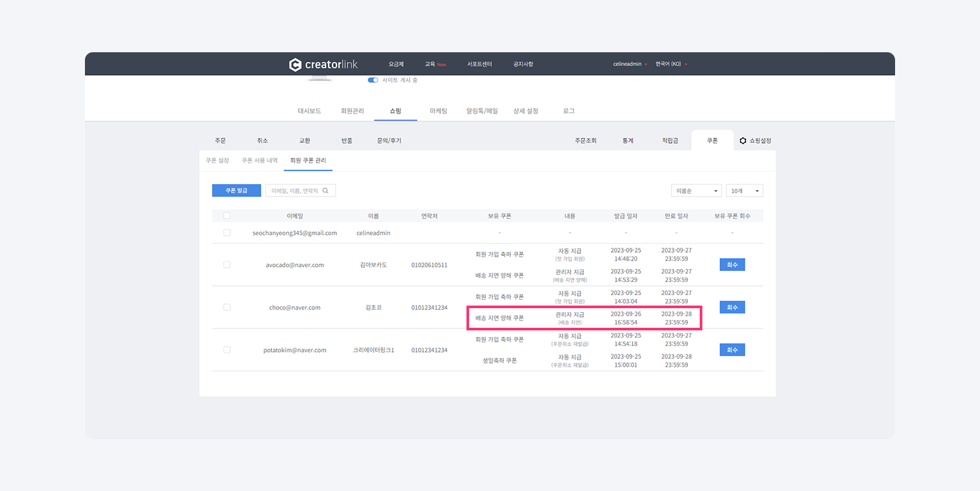This screenshot has height=491, width=980.
Task: Open shopping settings gear icon
Action: click(743, 140)
